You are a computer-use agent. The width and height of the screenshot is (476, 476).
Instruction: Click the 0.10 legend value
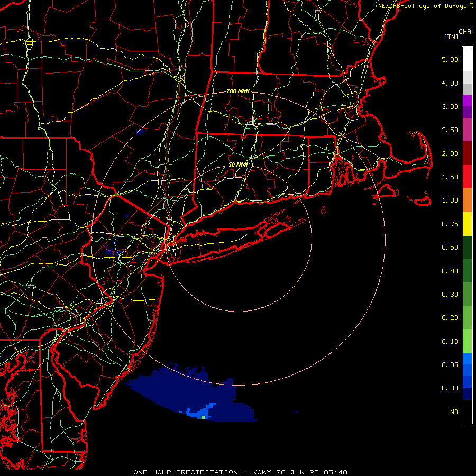point(450,342)
